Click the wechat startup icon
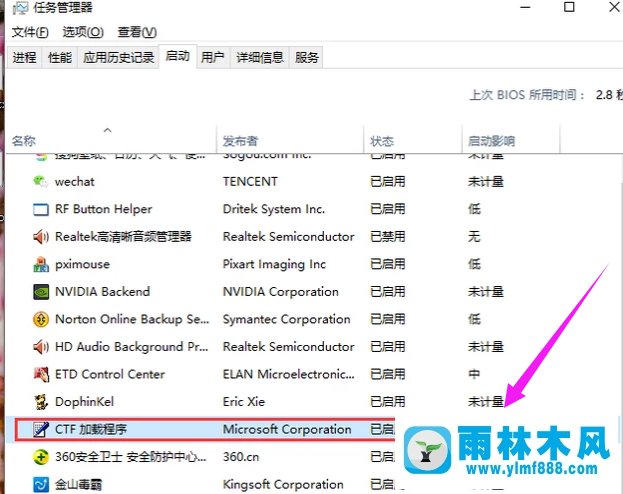The width and height of the screenshot is (623, 494). (x=41, y=182)
